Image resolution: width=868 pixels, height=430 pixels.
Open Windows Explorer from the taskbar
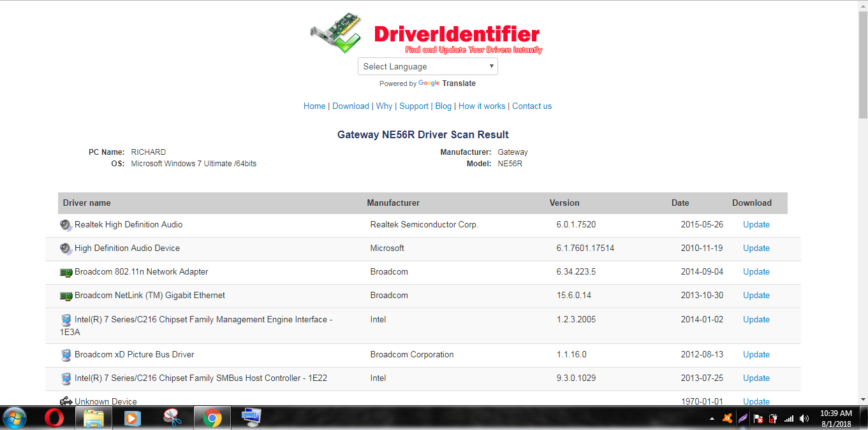(94, 418)
